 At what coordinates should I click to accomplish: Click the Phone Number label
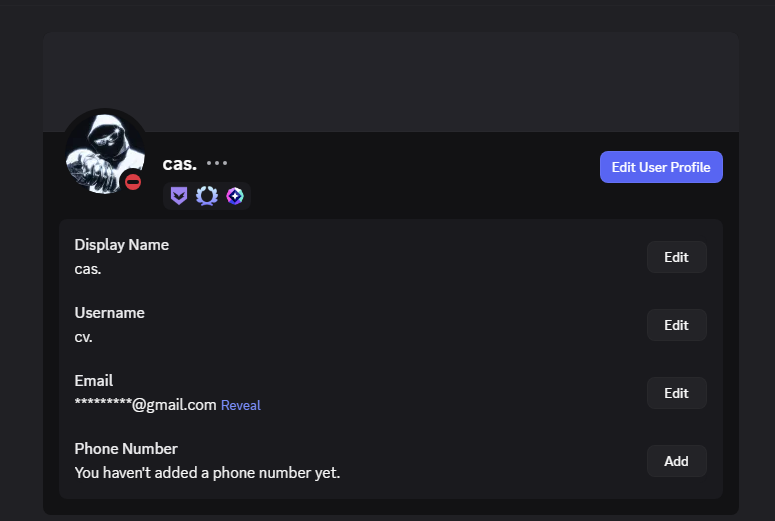click(x=126, y=449)
